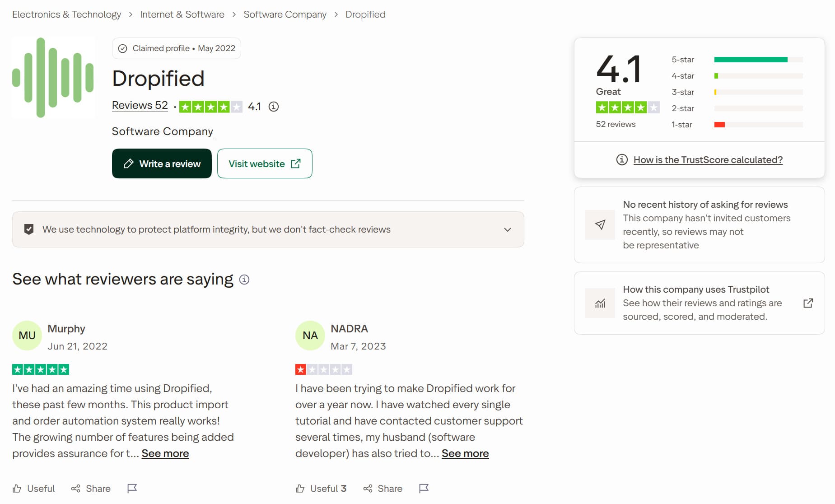Click the shield icon in integrity notice
The width and height of the screenshot is (835, 504).
click(x=29, y=229)
